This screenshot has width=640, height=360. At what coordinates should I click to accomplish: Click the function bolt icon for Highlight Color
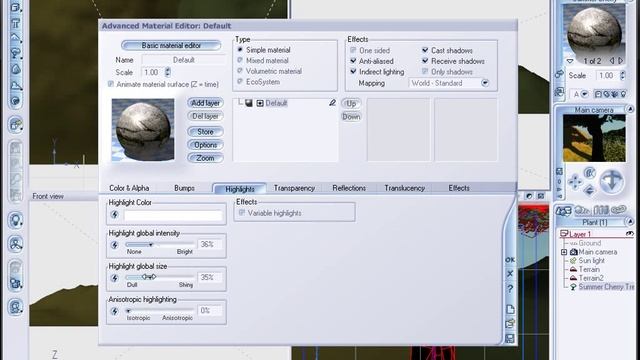(x=115, y=215)
